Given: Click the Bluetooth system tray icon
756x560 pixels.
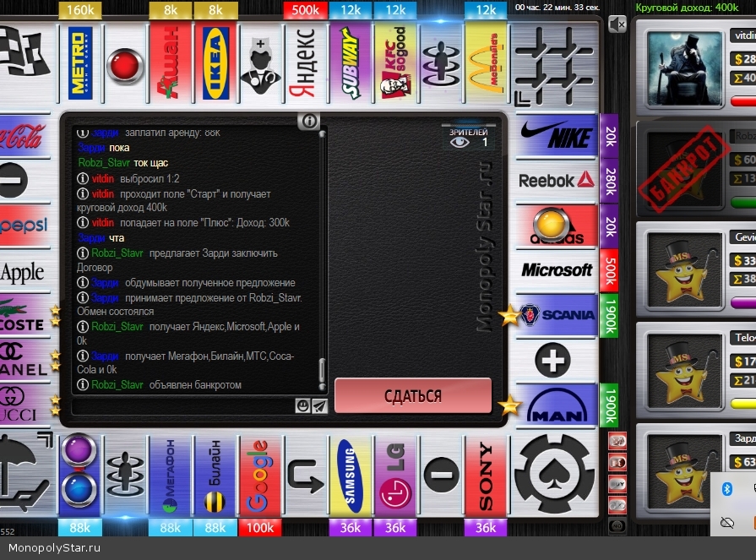Looking at the screenshot, I should (727, 489).
